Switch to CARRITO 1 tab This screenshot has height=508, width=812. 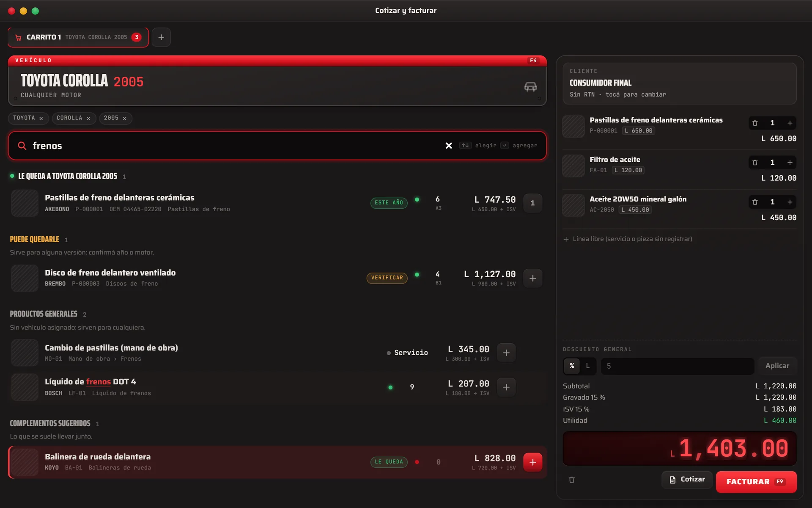pos(78,37)
